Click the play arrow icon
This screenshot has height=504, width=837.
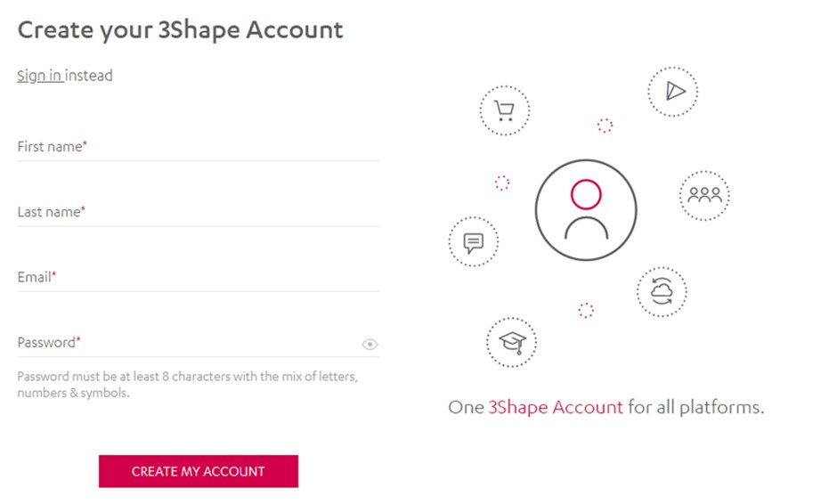(x=672, y=91)
